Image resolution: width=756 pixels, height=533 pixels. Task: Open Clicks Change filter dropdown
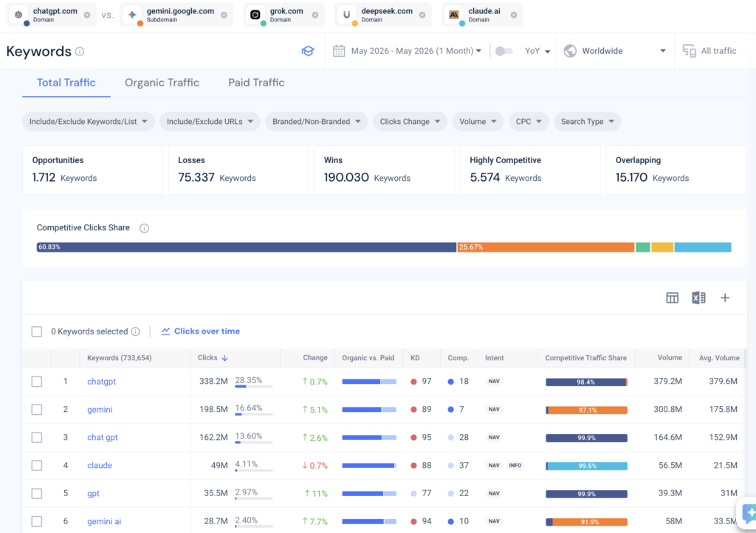pos(410,122)
